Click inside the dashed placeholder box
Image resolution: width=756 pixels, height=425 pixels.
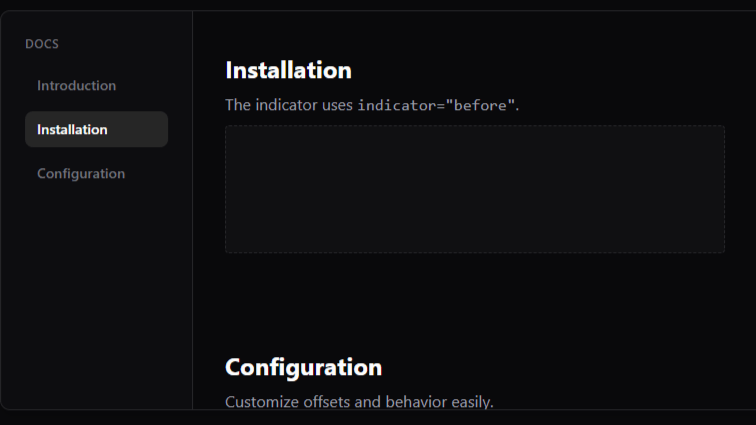[x=474, y=189]
